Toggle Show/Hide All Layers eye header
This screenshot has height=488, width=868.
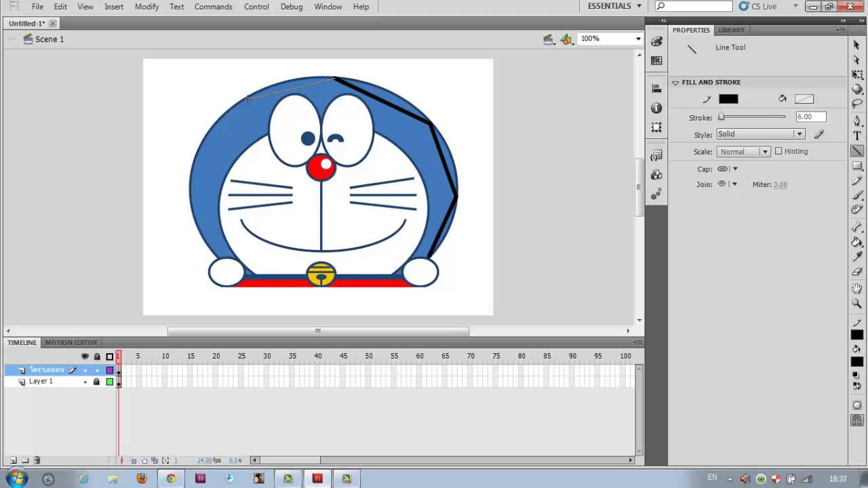coord(85,357)
